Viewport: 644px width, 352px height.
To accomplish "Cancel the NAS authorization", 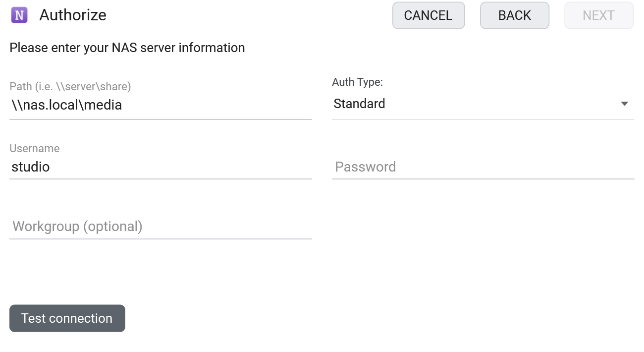I will (x=429, y=15).
